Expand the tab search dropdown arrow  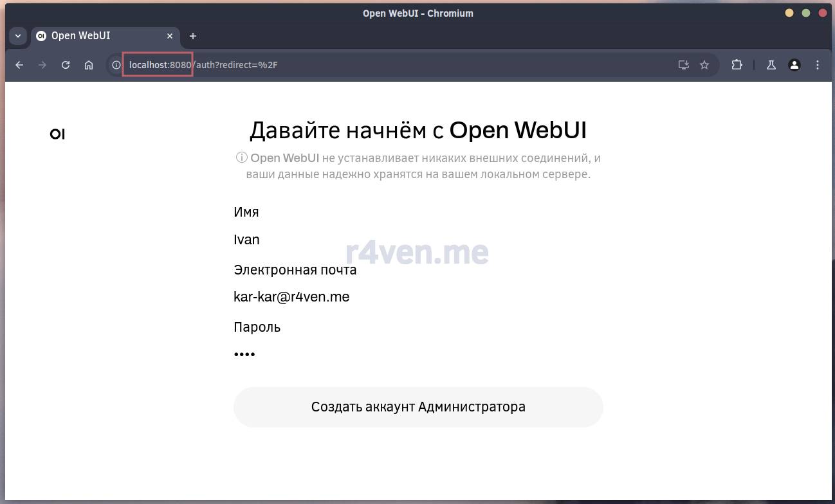(x=18, y=36)
